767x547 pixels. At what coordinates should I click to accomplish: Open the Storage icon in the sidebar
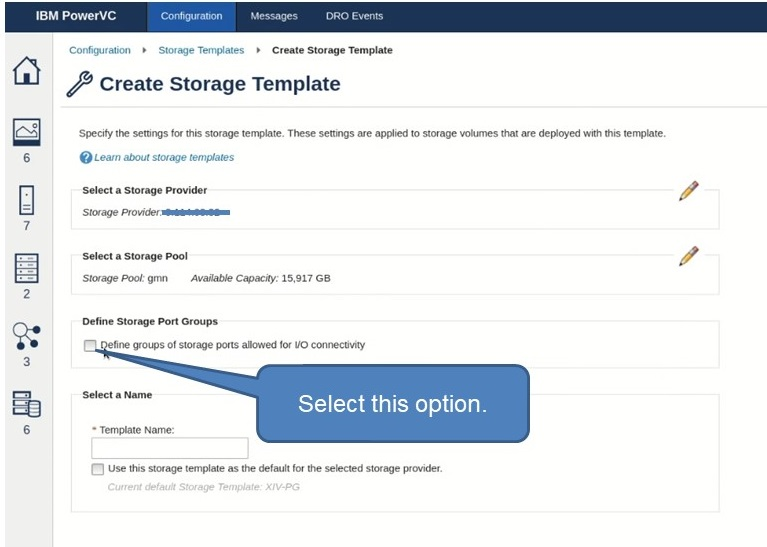tap(26, 404)
